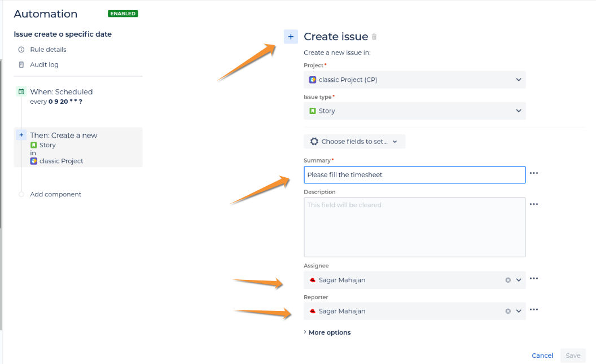The image size is (596, 364).
Task: Open Rule details in the sidebar
Action: (48, 50)
